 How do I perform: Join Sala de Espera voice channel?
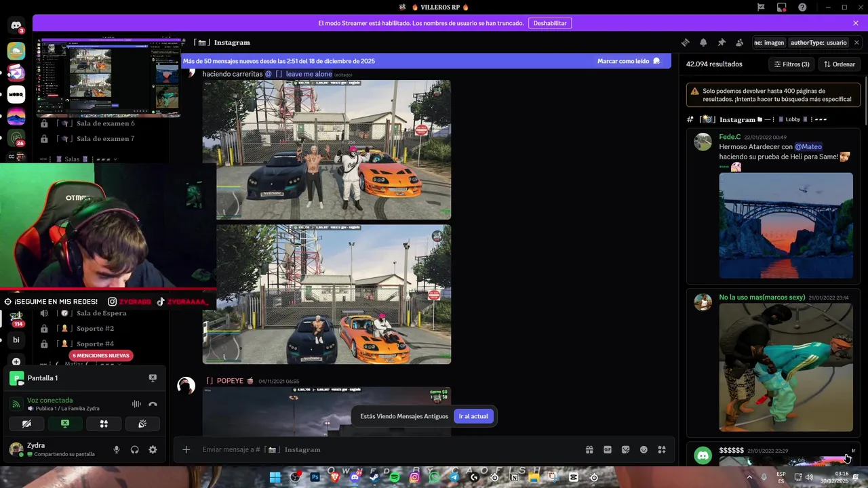101,313
